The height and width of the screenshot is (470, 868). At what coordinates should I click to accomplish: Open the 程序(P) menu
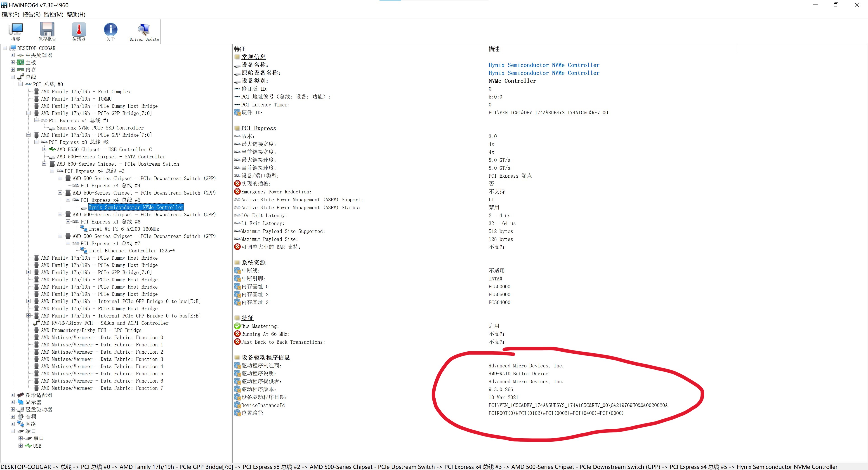click(x=10, y=14)
